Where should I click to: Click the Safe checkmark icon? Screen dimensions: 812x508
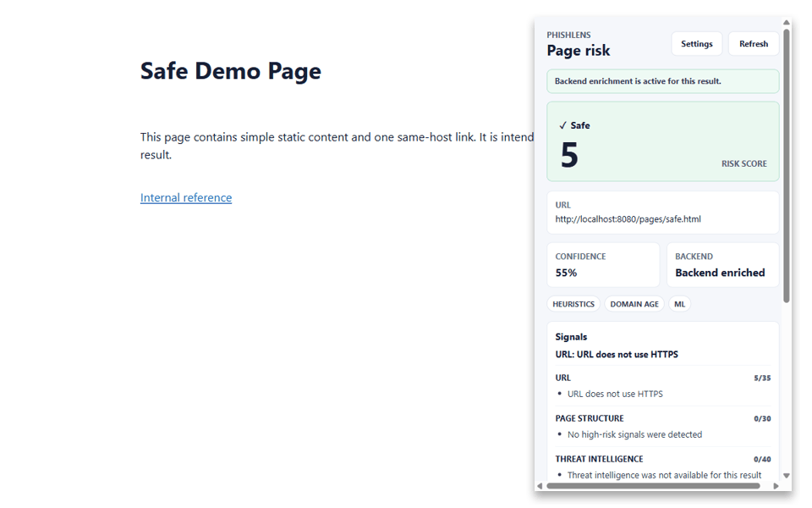(x=563, y=125)
